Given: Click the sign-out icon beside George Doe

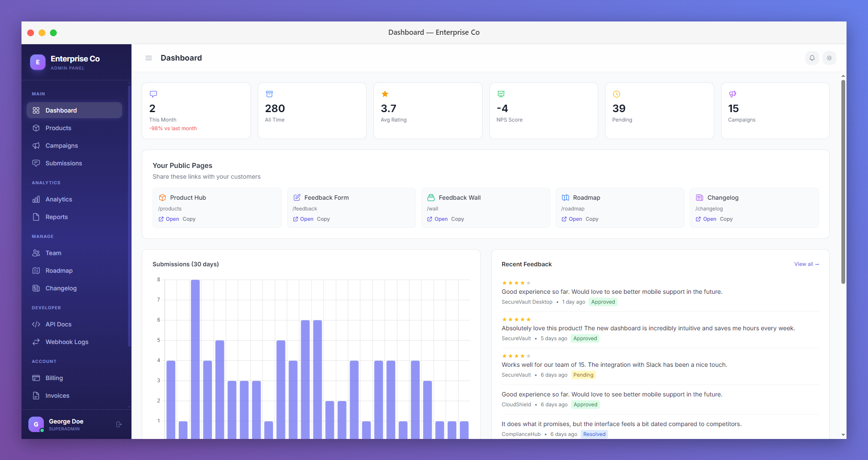Looking at the screenshot, I should pos(119,424).
